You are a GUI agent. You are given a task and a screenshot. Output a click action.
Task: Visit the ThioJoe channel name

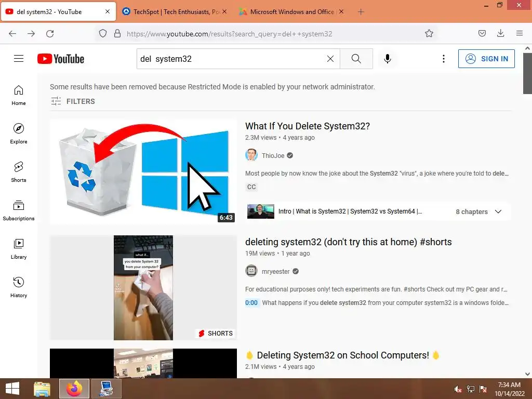point(273,155)
